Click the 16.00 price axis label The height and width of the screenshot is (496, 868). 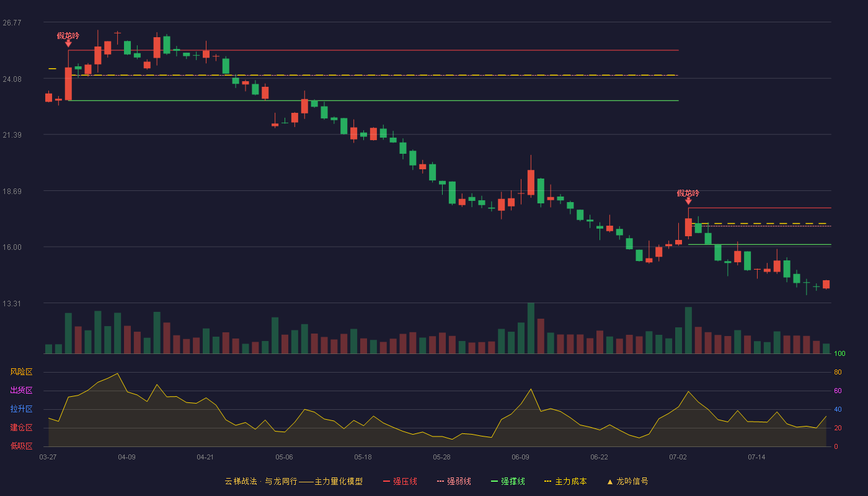pyautogui.click(x=12, y=247)
